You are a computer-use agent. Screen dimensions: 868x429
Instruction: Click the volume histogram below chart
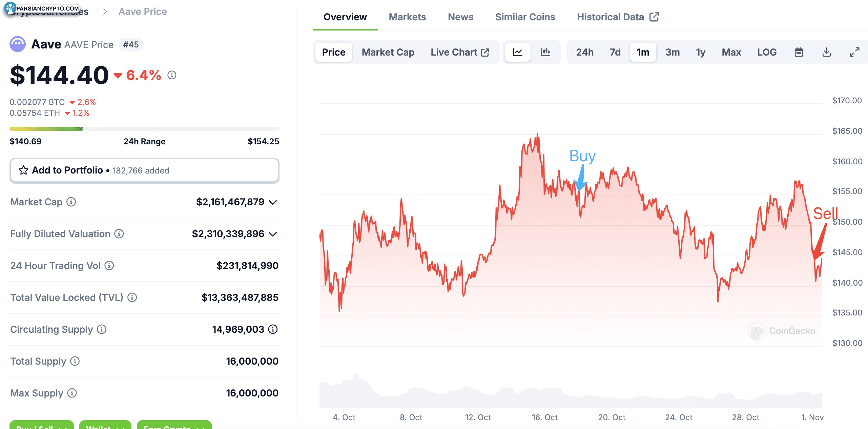[x=571, y=391]
